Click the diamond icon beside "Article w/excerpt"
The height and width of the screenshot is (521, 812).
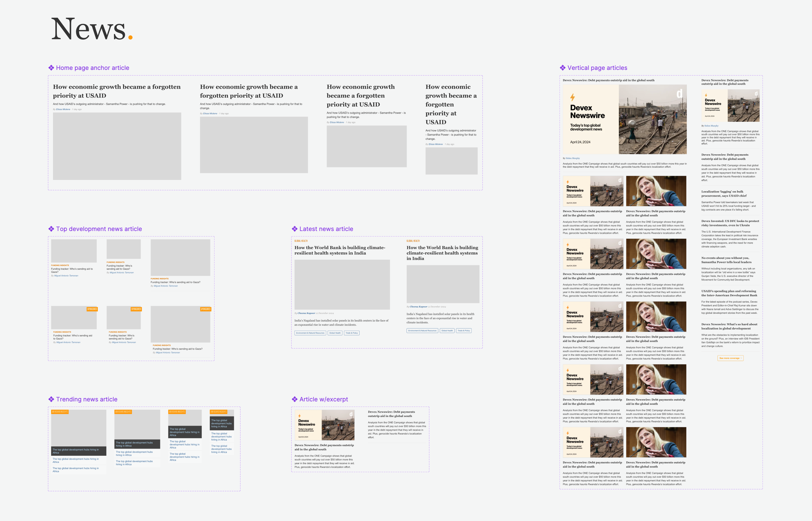coord(295,399)
